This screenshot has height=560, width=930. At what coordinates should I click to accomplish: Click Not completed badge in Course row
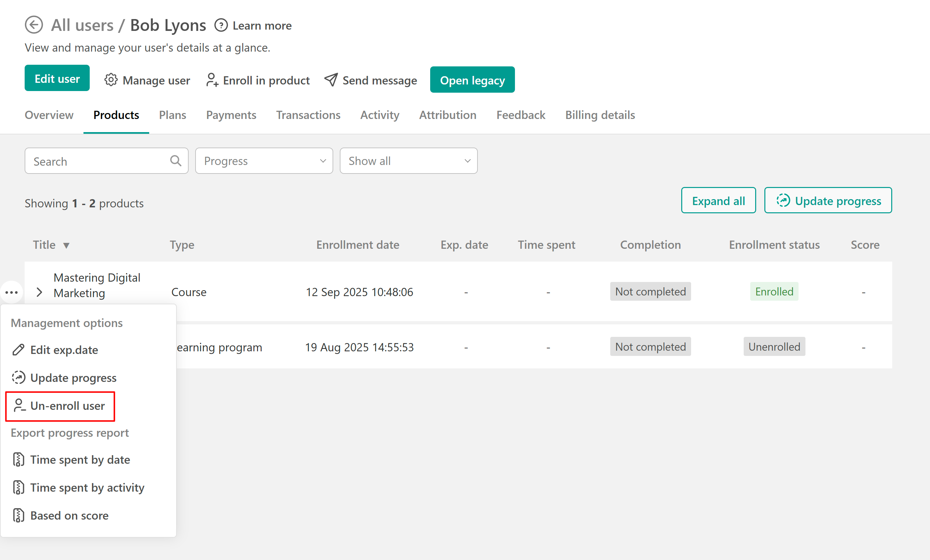point(650,292)
